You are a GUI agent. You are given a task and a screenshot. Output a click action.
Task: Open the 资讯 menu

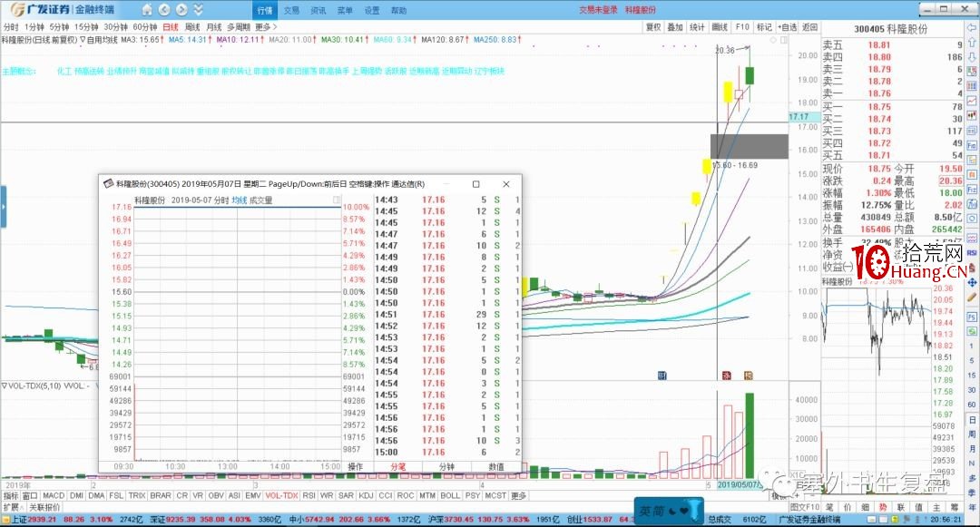coord(318,10)
